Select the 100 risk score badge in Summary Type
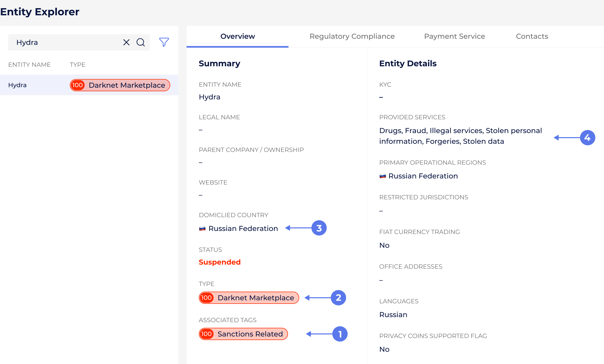Image resolution: width=604 pixels, height=364 pixels. click(206, 297)
